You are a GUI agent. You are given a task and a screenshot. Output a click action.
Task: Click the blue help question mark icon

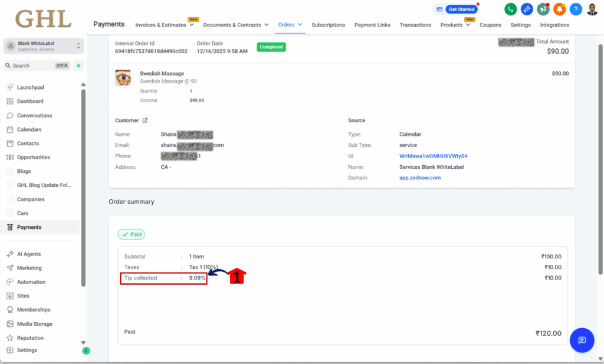coord(576,9)
